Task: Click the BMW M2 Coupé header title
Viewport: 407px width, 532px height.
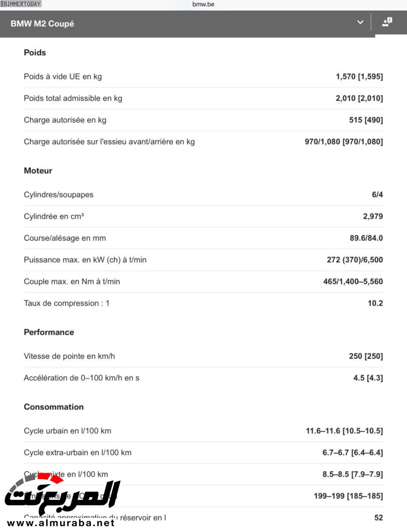Action: (42, 23)
